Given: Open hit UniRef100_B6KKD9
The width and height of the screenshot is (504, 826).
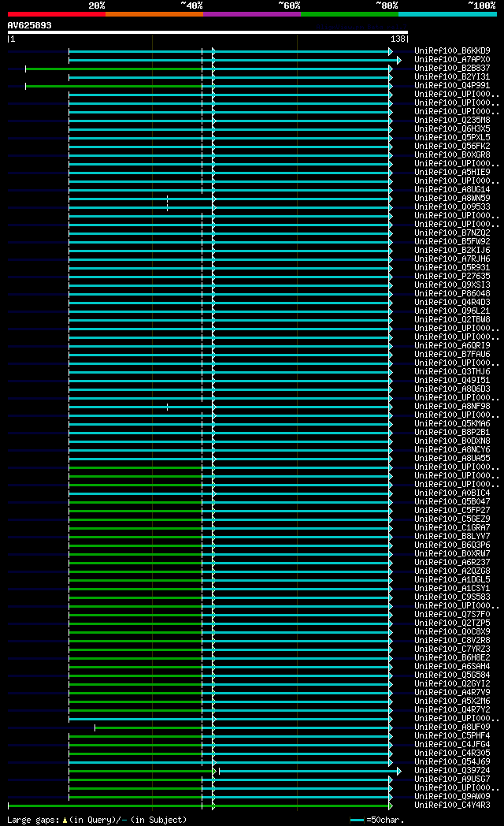Looking at the screenshot, I should pyautogui.click(x=452, y=51).
